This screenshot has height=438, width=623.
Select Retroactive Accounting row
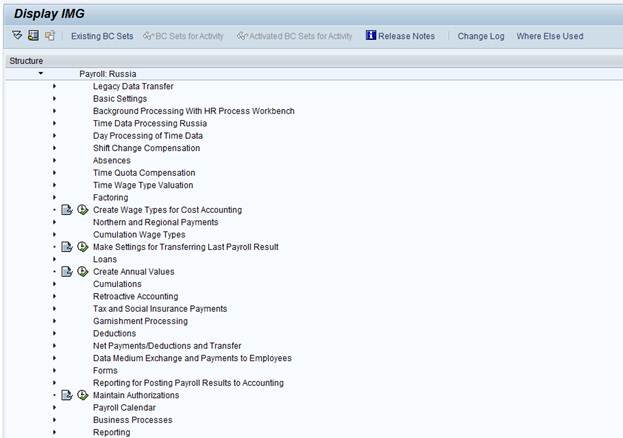point(135,297)
